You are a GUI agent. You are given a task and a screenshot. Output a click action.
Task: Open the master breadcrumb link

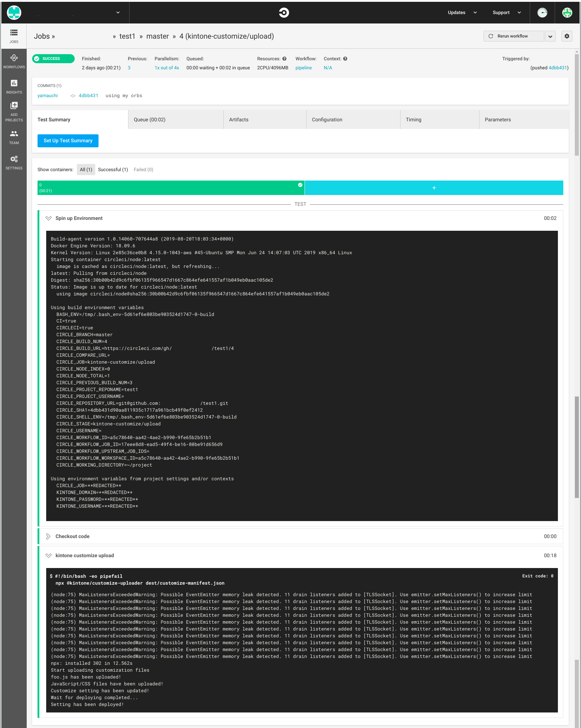pos(157,36)
